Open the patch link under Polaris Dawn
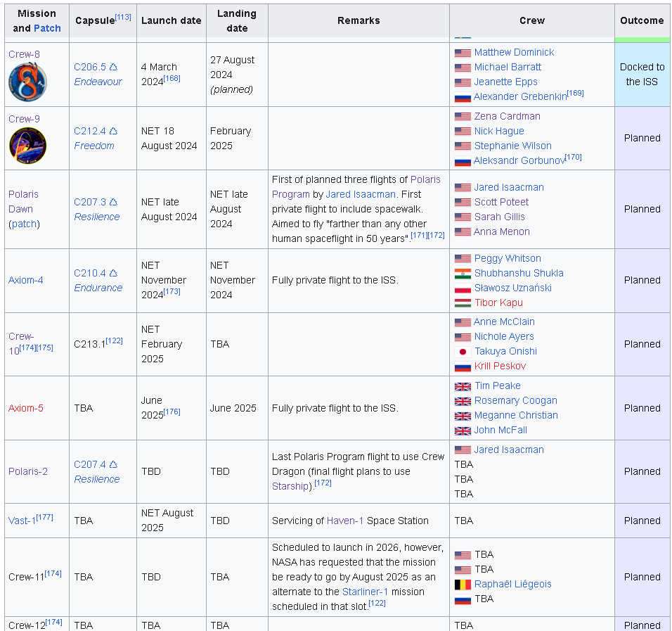 pyautogui.click(x=24, y=224)
